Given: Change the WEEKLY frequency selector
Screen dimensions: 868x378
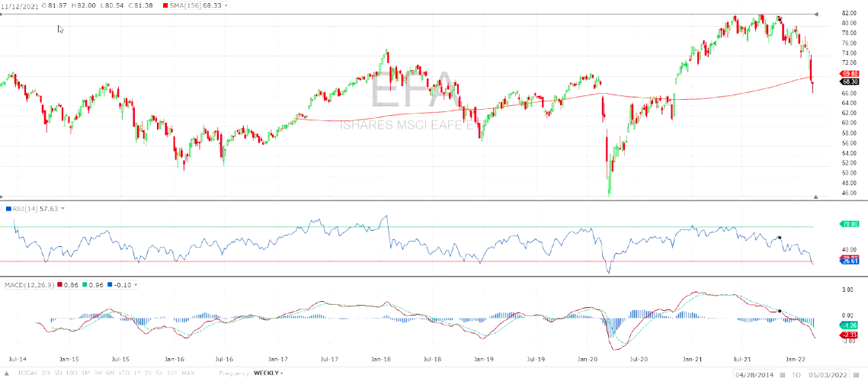Looking at the screenshot, I should 267,373.
